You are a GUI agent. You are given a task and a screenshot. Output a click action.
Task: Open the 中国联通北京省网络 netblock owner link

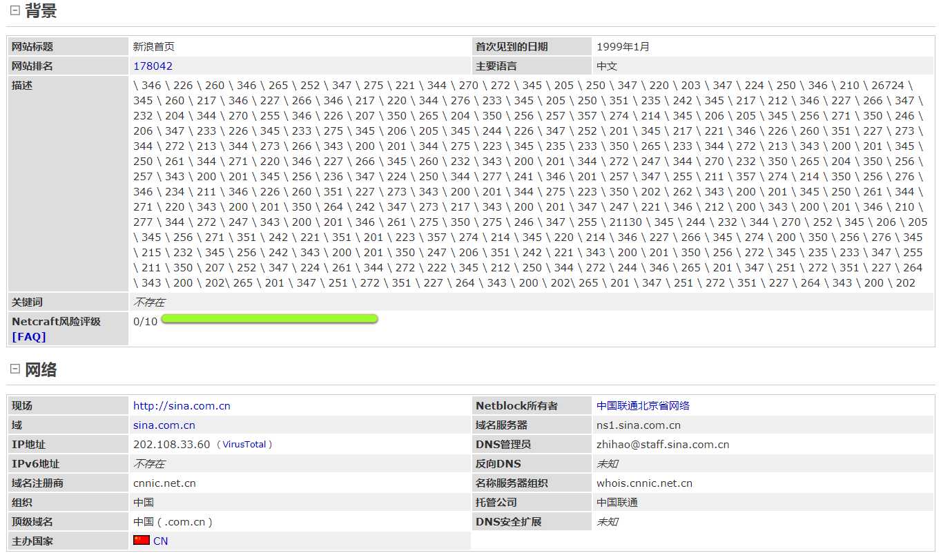[x=643, y=406]
